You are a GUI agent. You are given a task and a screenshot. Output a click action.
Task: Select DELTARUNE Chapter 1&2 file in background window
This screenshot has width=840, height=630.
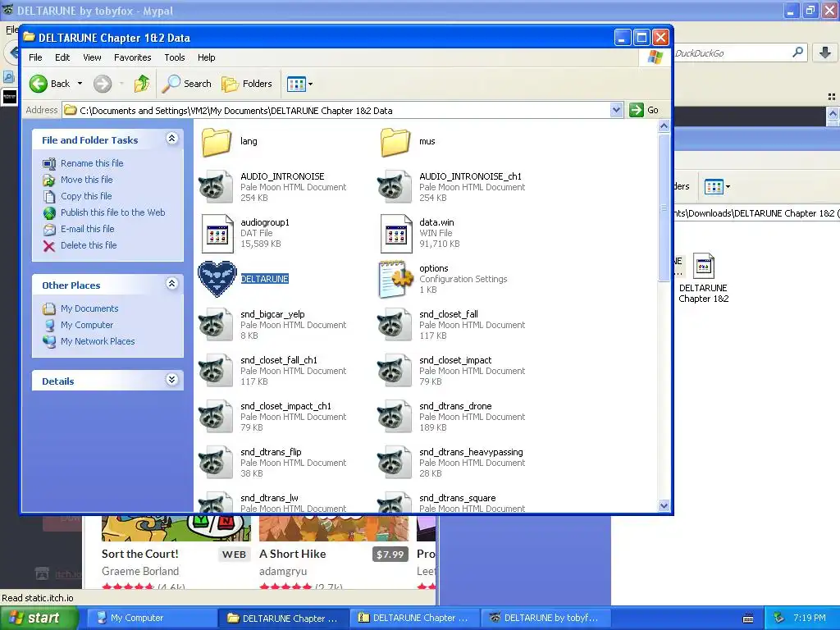703,279
